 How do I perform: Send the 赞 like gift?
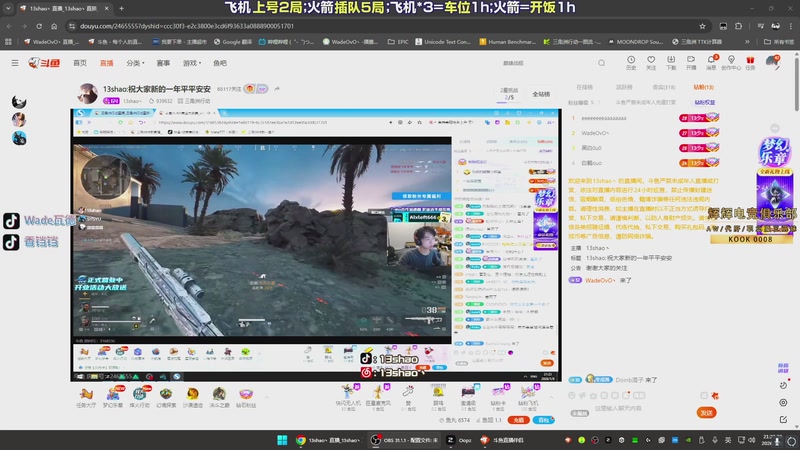tap(408, 397)
